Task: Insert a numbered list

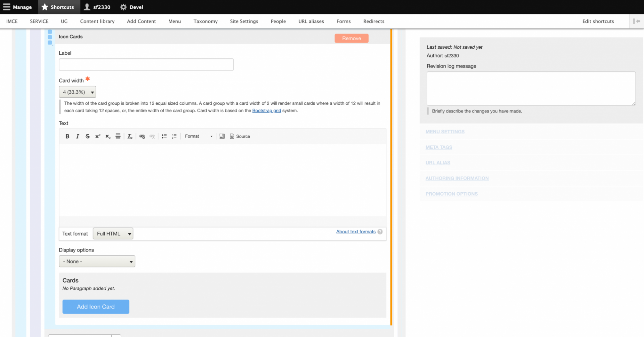Action: tap(174, 136)
